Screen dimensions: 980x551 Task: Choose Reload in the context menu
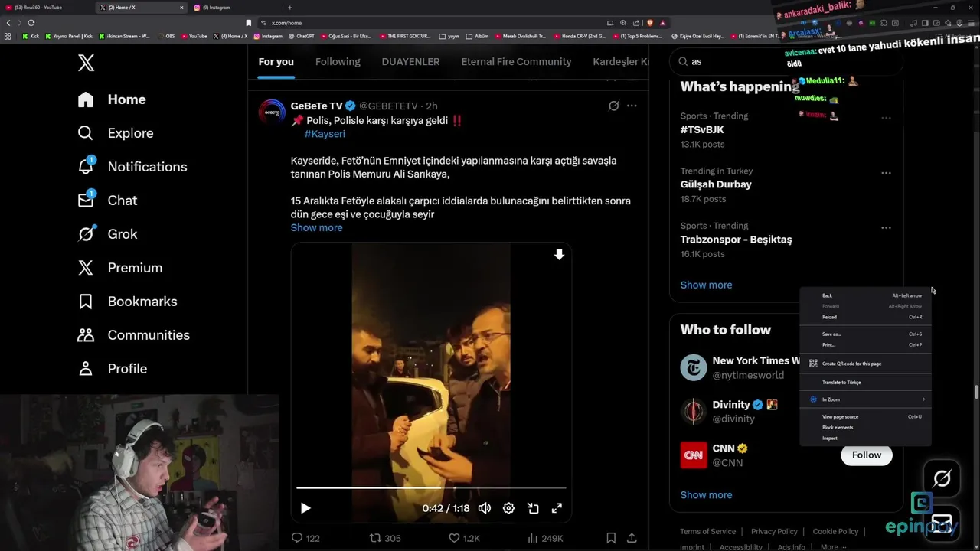(x=865, y=317)
